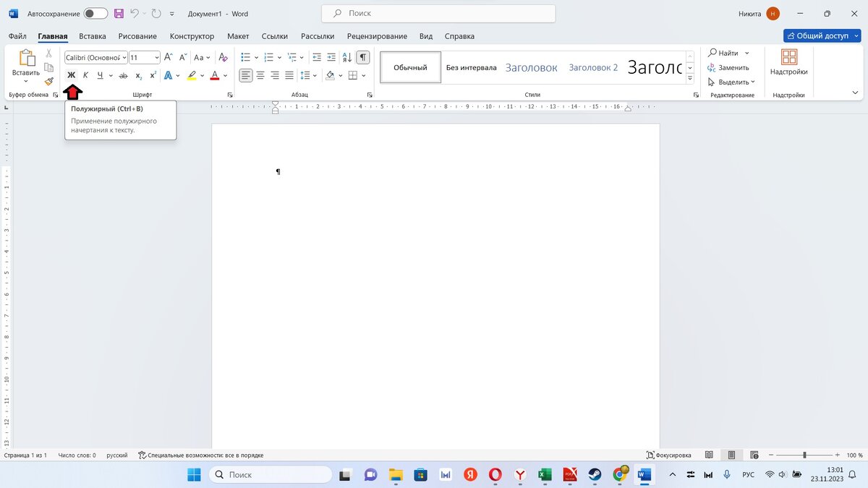Justify the paragraph text
Viewport: 868px width, 488px height.
289,75
